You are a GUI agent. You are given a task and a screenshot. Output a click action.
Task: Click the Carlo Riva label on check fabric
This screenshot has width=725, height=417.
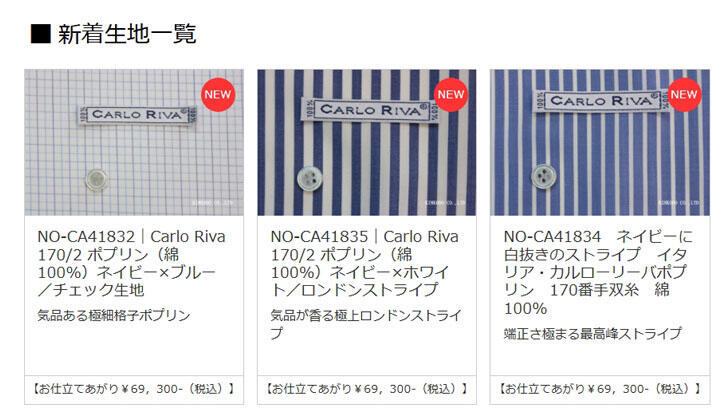(x=138, y=115)
